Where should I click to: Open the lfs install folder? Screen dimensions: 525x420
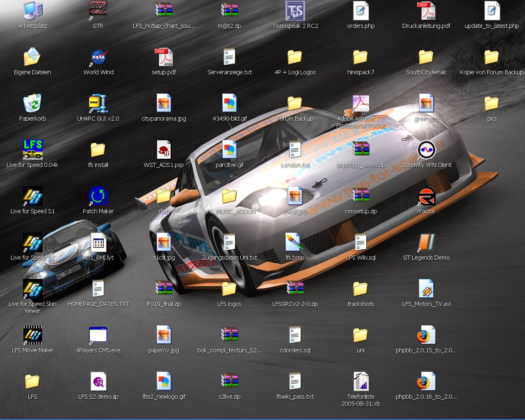click(x=98, y=150)
